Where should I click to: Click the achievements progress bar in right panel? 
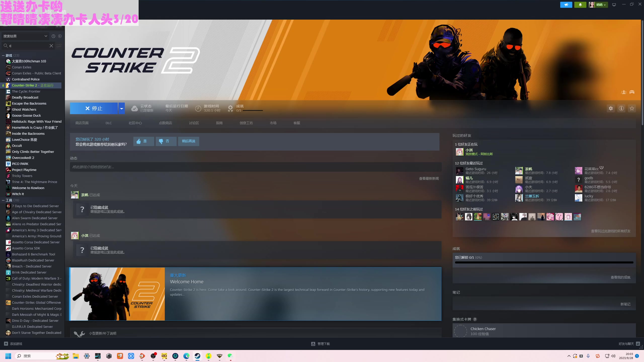coord(544,262)
